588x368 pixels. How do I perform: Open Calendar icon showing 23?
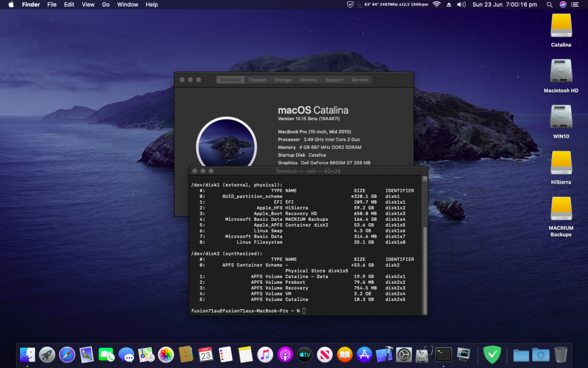[205, 354]
